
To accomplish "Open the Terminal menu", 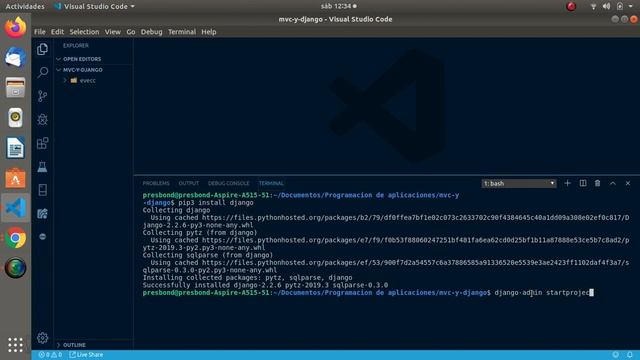I will 182,32.
